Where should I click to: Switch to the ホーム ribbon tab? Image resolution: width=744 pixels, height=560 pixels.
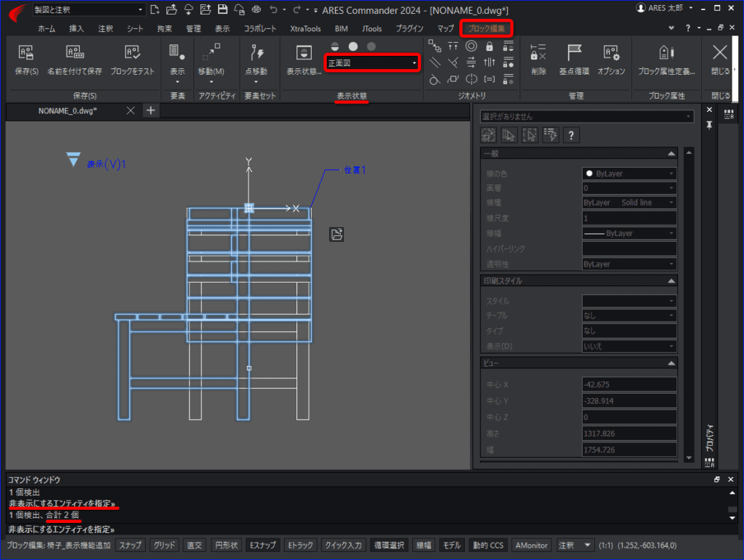(46, 29)
